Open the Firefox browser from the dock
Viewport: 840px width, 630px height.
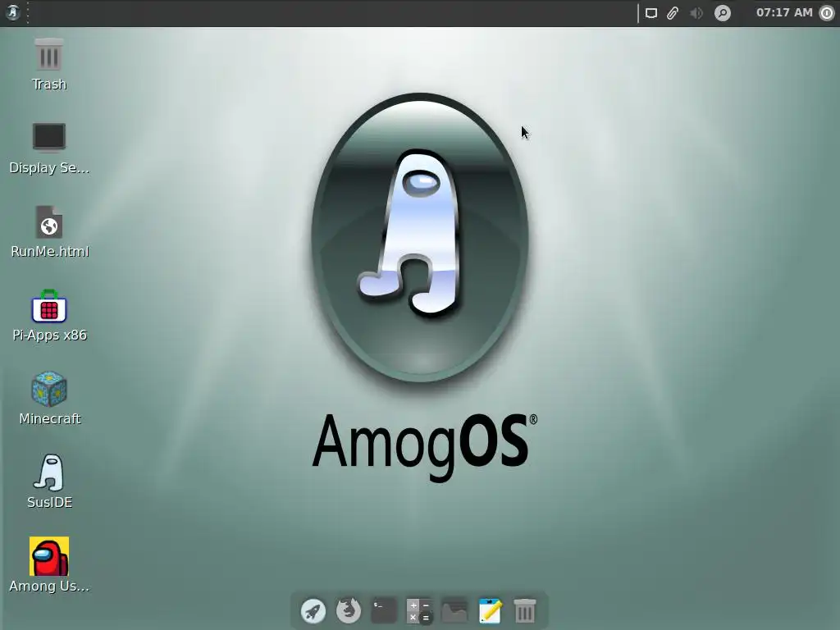348,610
